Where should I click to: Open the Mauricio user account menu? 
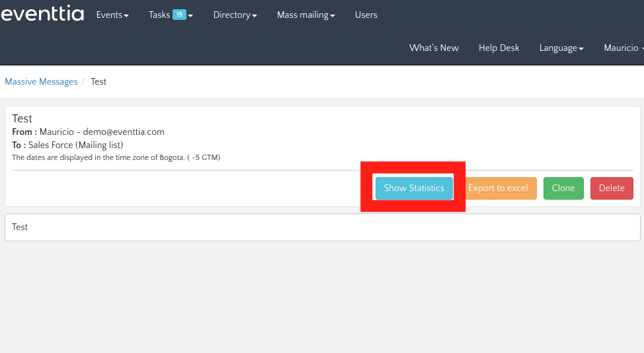tap(622, 48)
